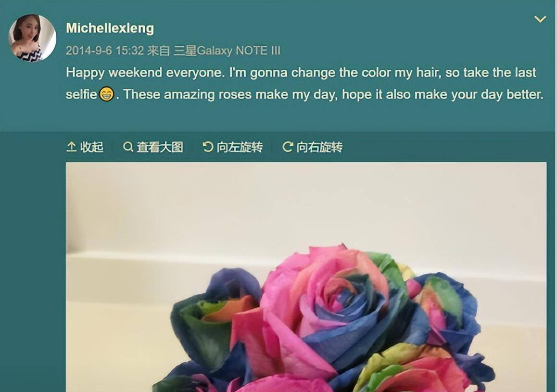Screen dimensions: 557x392
Task: Open Michellexleng's round profile avatar
Action: coord(32,38)
